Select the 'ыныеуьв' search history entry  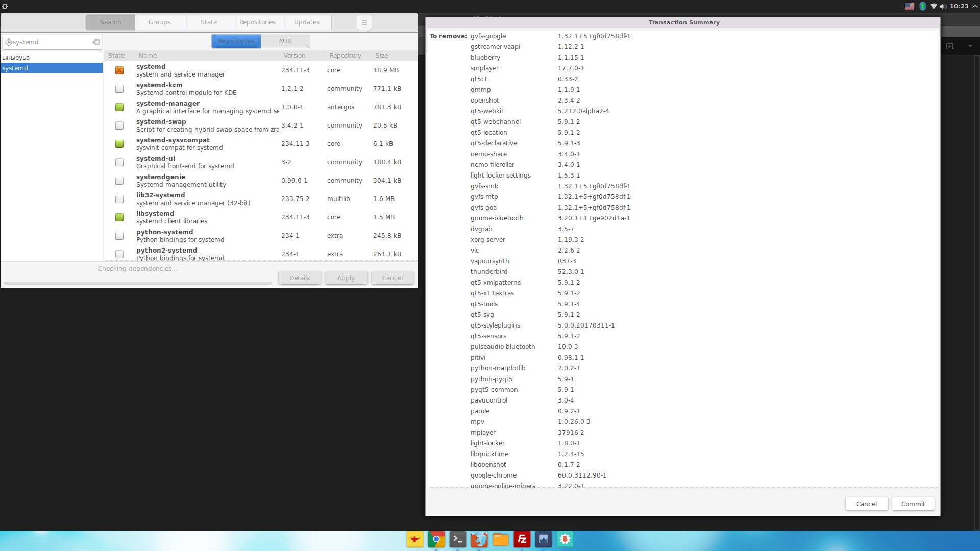pos(51,58)
